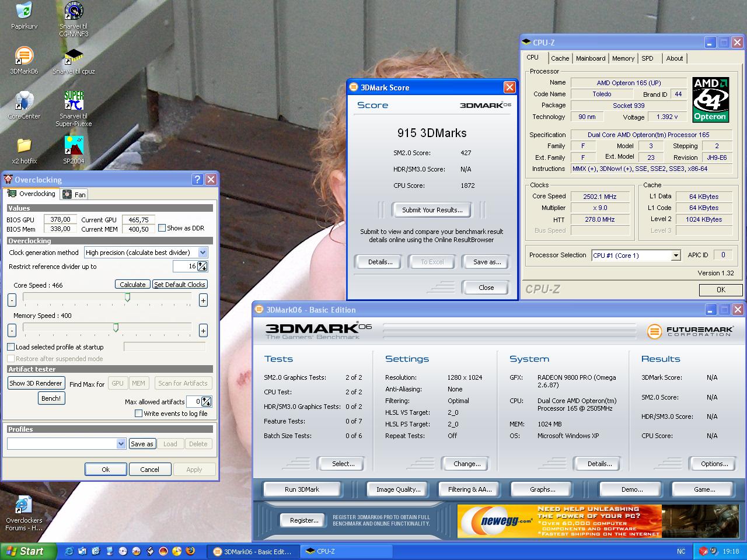Screen dimensions: 747x560
Task: Click the AMD64 Opteron logo in CPU-Z
Action: coord(710,99)
